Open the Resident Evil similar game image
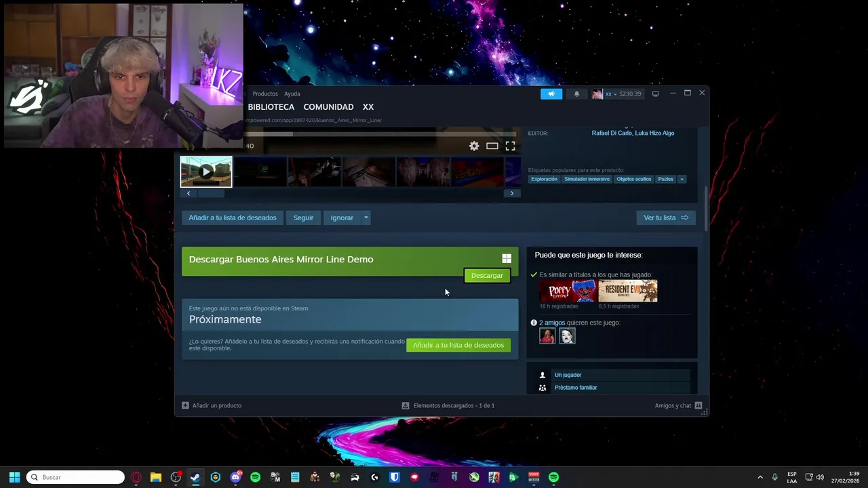The image size is (868, 488). pos(628,291)
